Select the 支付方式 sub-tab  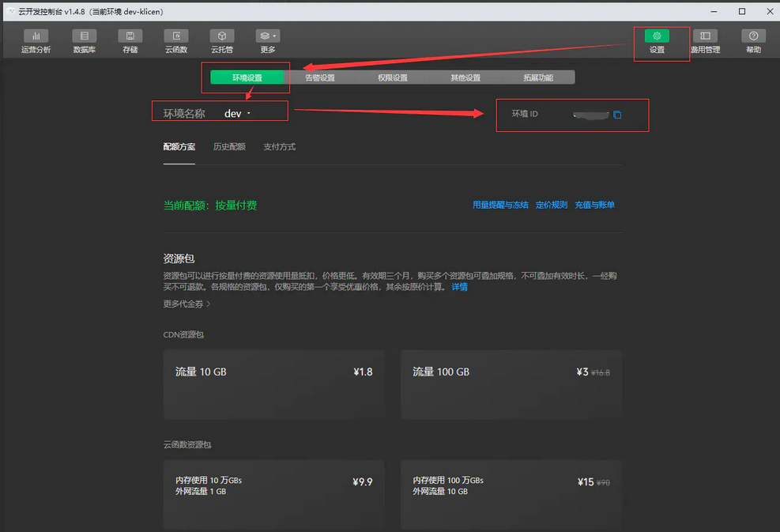pos(279,147)
